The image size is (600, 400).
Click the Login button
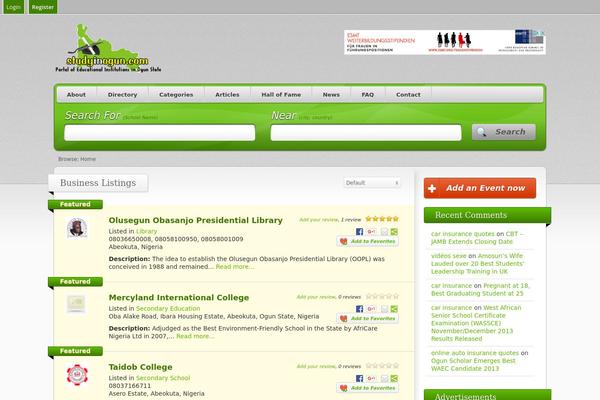[13, 7]
